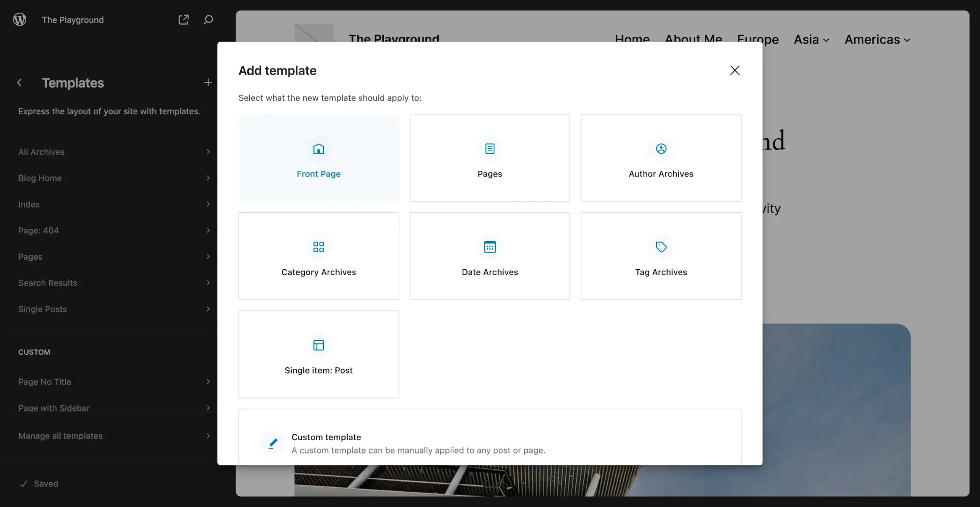This screenshot has height=507, width=980.
Task: Click the Templates heading text
Action: tap(73, 83)
